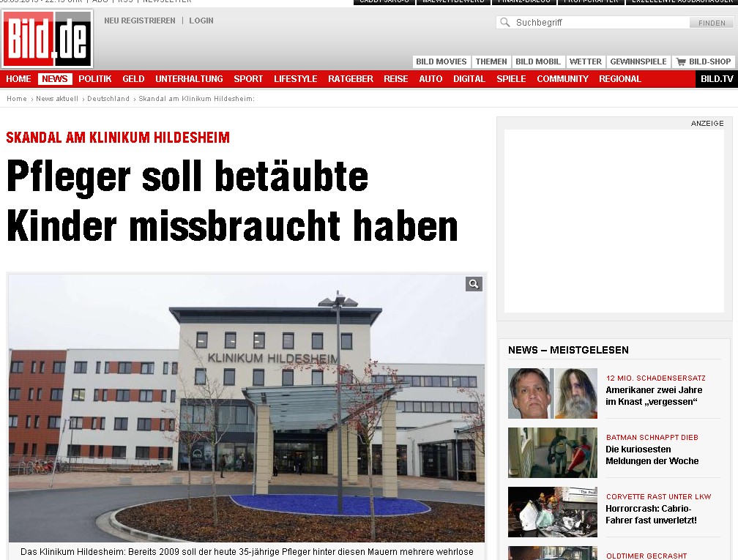The height and width of the screenshot is (560, 738).
Task: Select the NEWS navigation item
Action: point(55,79)
